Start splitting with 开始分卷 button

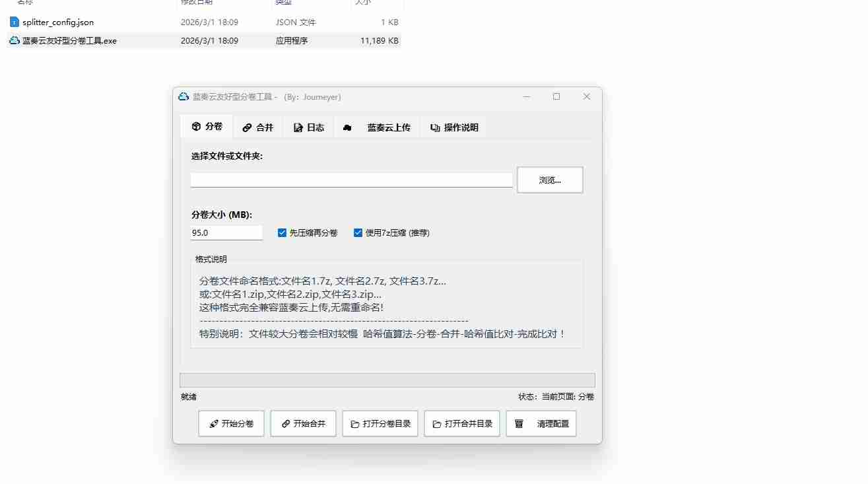[x=231, y=424]
